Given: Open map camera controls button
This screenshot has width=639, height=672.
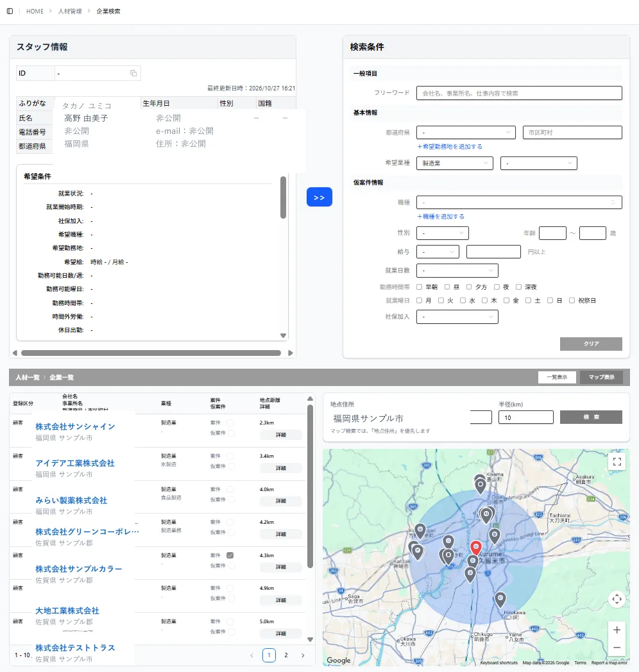Looking at the screenshot, I should (617, 599).
